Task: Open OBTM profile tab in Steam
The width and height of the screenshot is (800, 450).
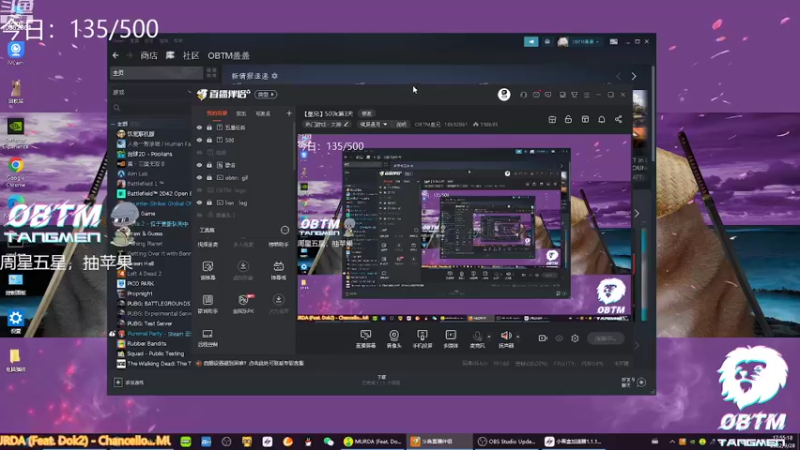Action: (229, 55)
